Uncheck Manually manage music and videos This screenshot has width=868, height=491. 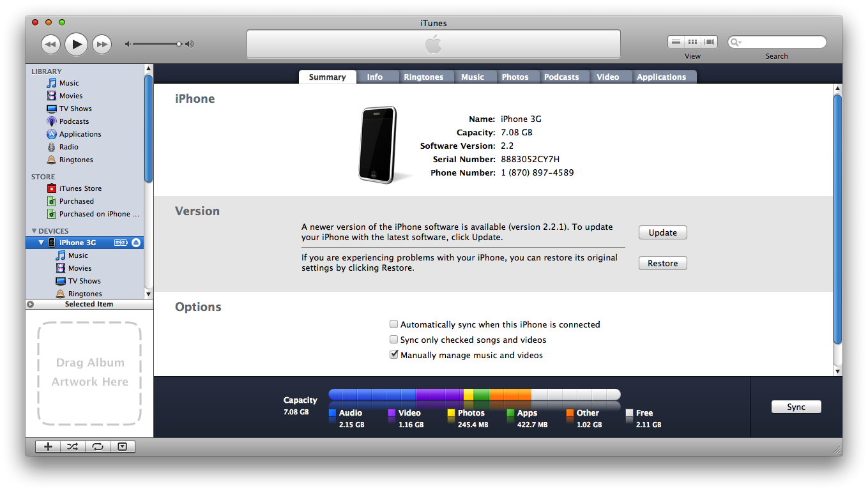click(x=394, y=355)
